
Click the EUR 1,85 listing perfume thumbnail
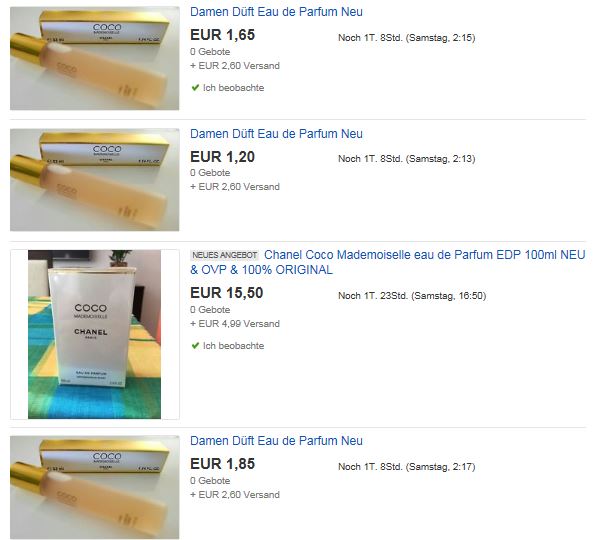(95, 487)
